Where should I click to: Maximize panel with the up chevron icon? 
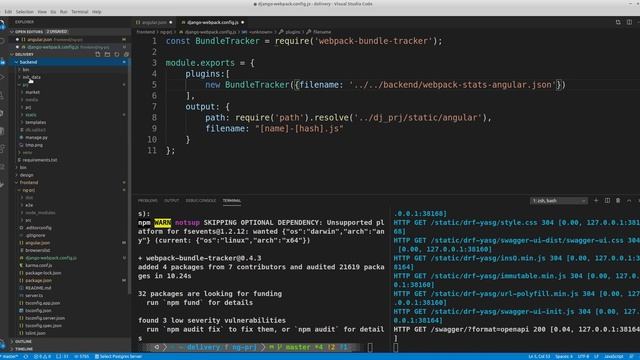point(629,200)
